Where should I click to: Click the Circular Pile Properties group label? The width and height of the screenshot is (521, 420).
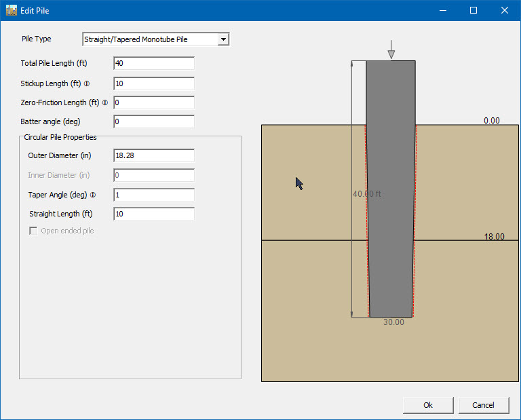click(60, 137)
